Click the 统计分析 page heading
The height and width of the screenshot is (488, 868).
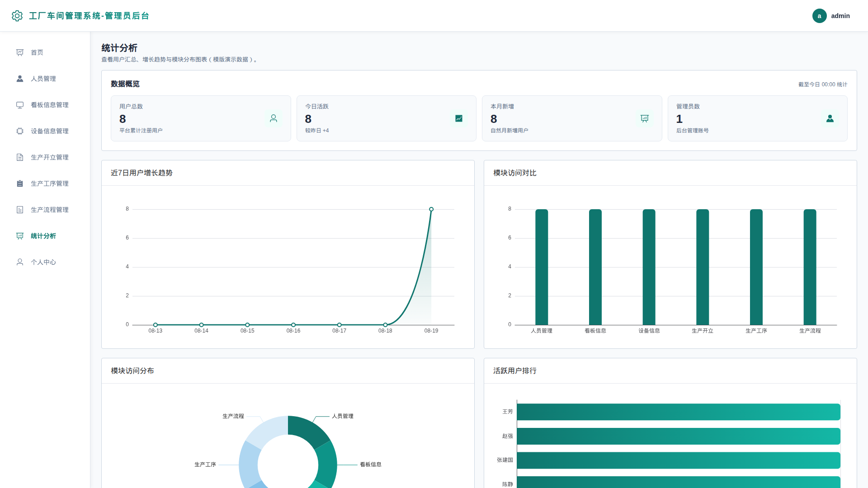pos(119,48)
